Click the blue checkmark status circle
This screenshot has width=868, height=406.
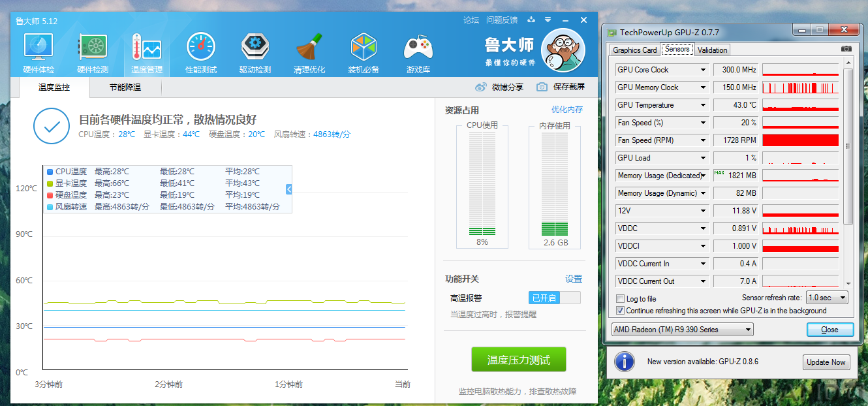point(52,127)
